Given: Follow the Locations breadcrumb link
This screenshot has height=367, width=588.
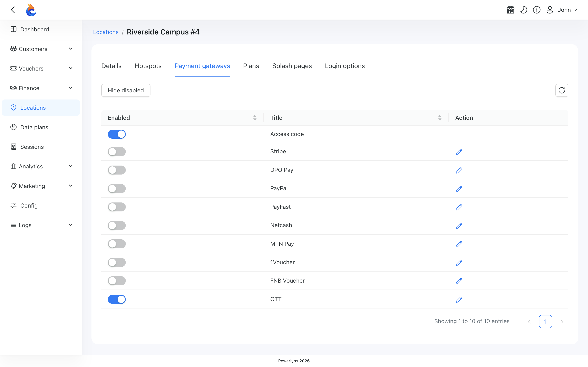Looking at the screenshot, I should coord(106,32).
